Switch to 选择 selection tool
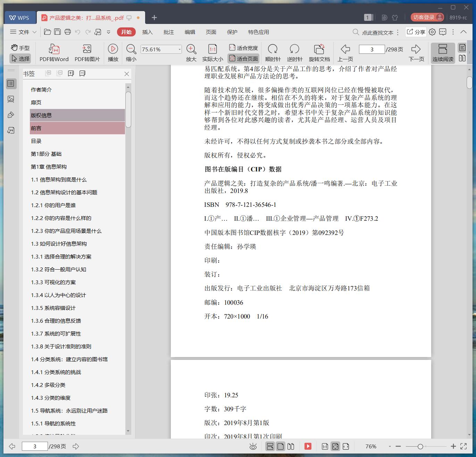Viewport: 476px width, 457px height. (x=20, y=59)
